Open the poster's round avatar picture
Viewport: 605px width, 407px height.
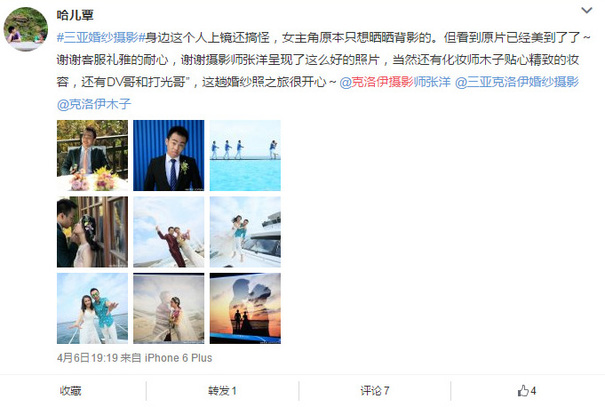pos(25,29)
